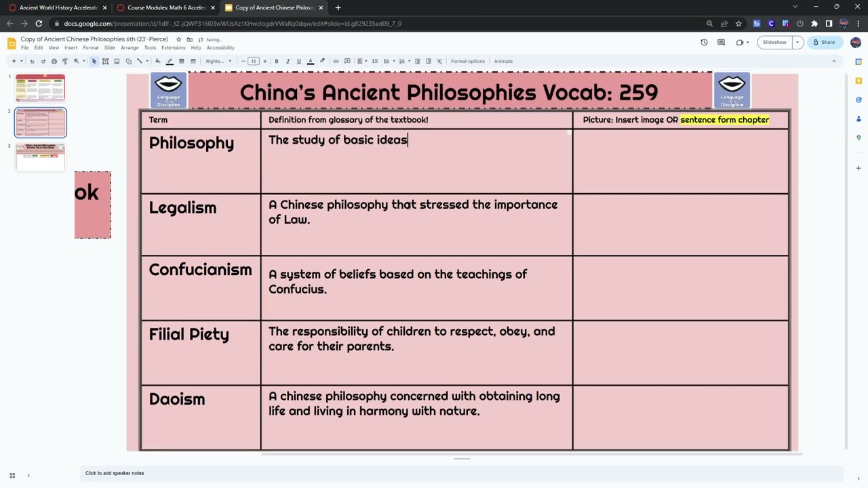Click the Insert image toolbar icon
Screen dimensions: 868x488
(117, 61)
